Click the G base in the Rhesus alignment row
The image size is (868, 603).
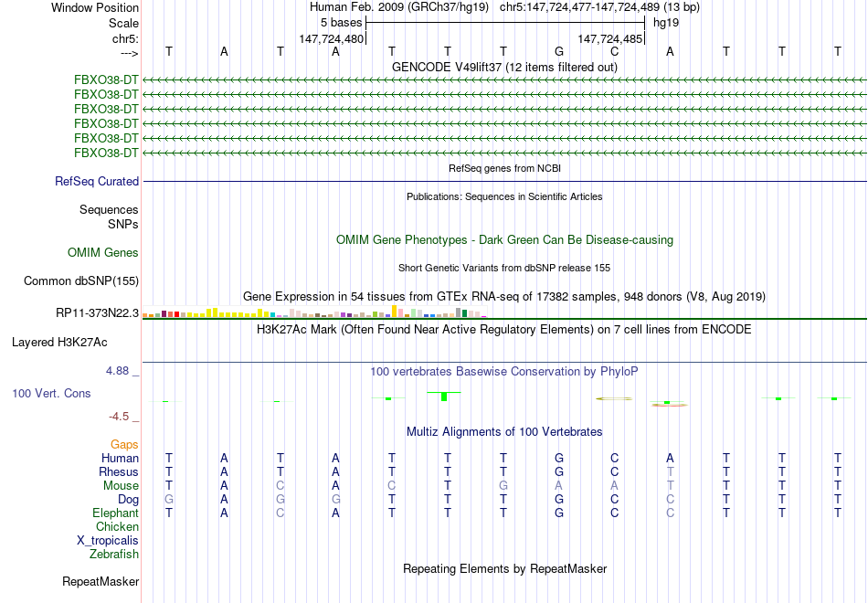[x=559, y=471]
